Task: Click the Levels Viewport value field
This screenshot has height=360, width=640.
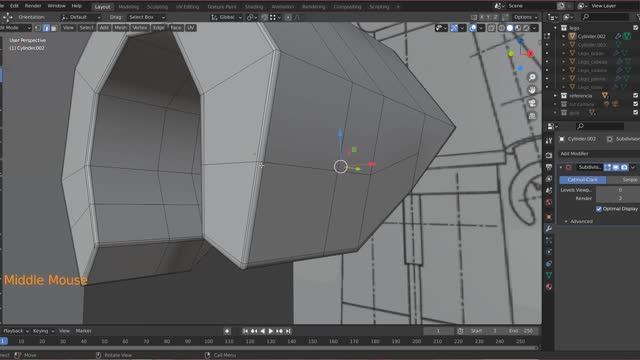Action: click(618, 190)
